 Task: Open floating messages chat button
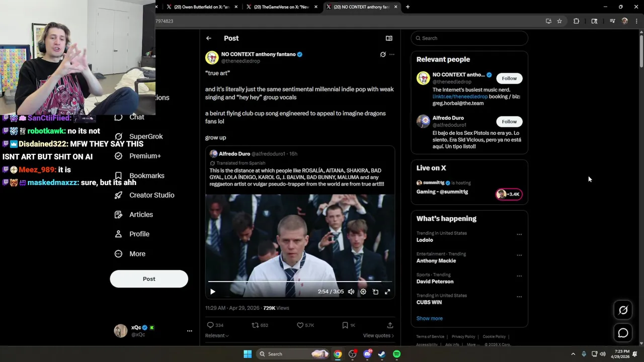click(623, 333)
